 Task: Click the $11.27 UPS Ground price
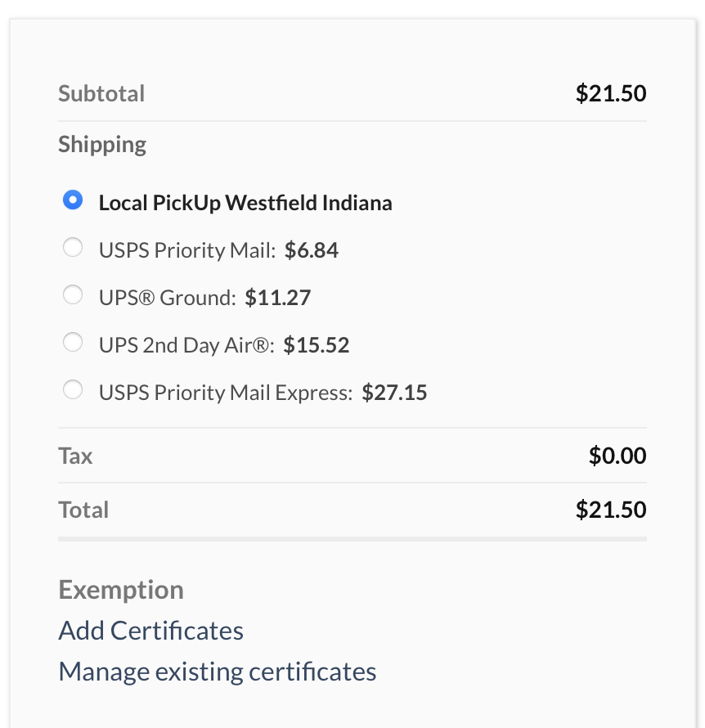click(x=278, y=297)
